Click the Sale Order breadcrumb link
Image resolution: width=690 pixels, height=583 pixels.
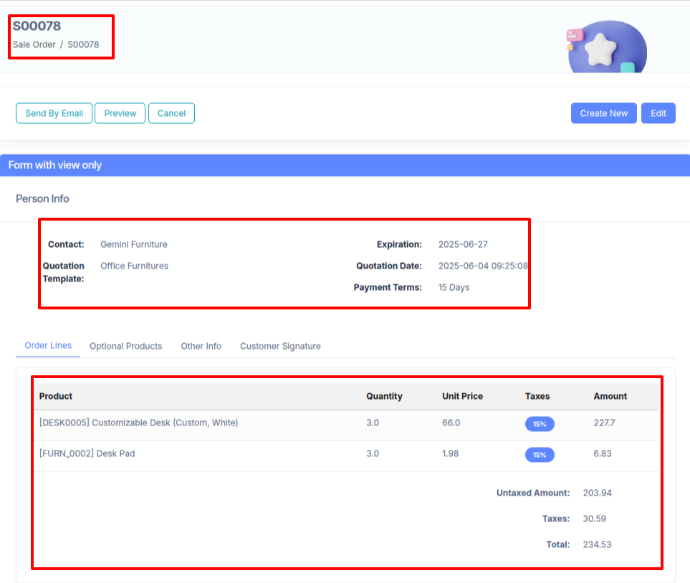click(x=34, y=45)
